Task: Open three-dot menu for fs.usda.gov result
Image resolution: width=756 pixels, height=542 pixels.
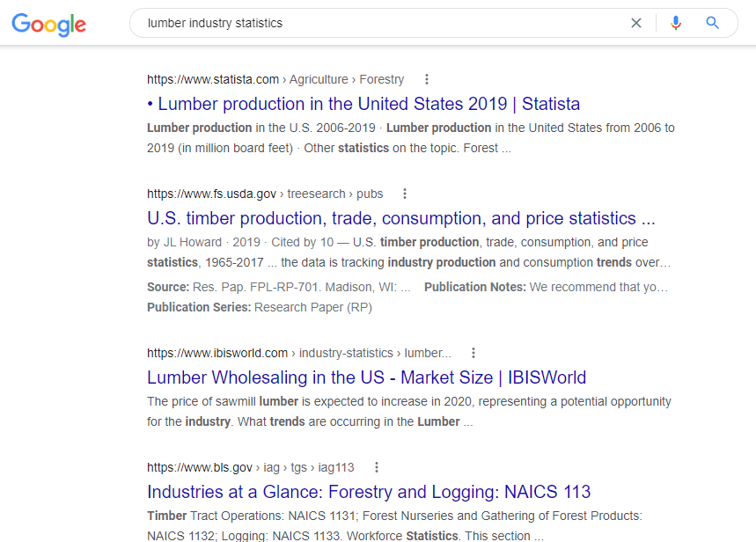Action: [x=405, y=194]
